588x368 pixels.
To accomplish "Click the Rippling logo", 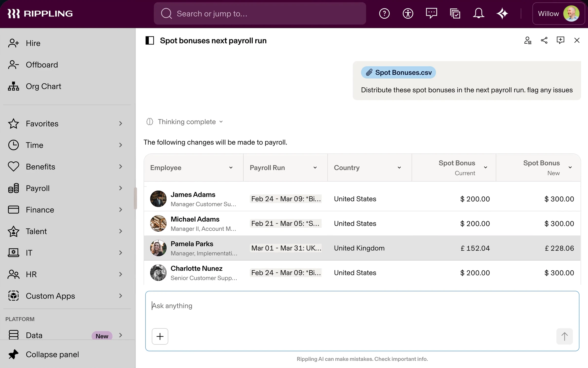I will coord(40,13).
